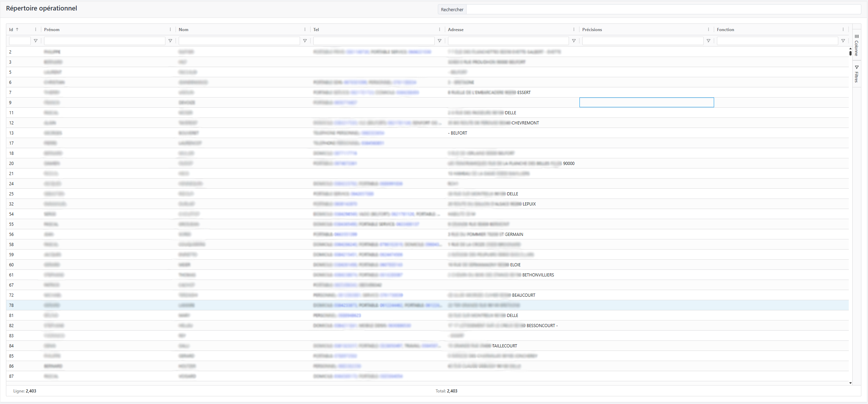This screenshot has height=404, width=868.
Task: Click the scroll down arrow of the table
Action: pyautogui.click(x=851, y=383)
